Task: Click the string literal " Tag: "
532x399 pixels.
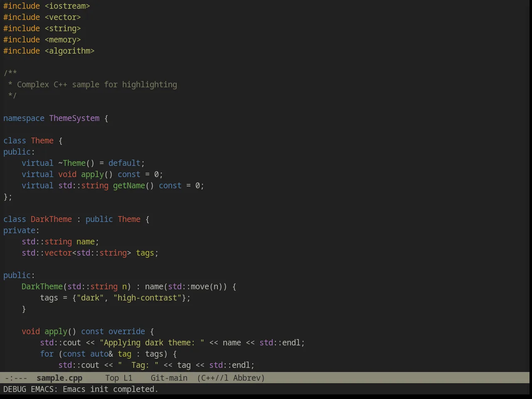Action: (x=138, y=365)
